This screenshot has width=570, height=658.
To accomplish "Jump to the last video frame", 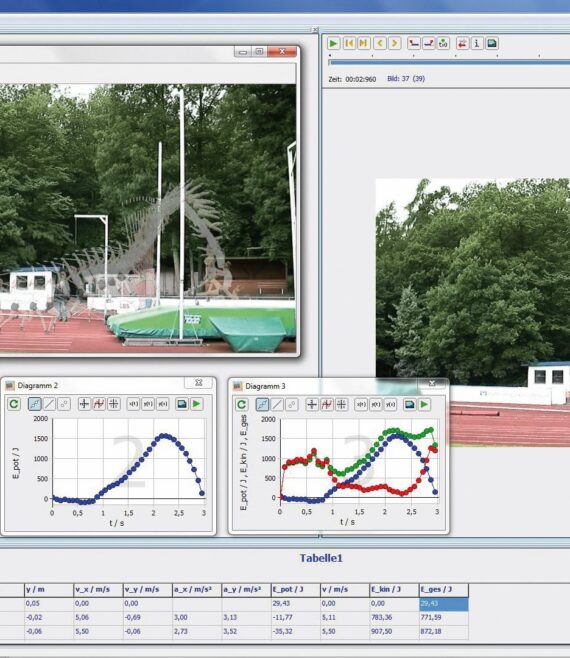I will [x=363, y=43].
